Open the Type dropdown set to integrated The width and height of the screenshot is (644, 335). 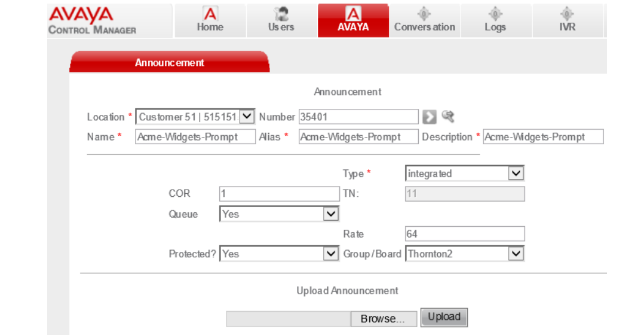tap(516, 173)
